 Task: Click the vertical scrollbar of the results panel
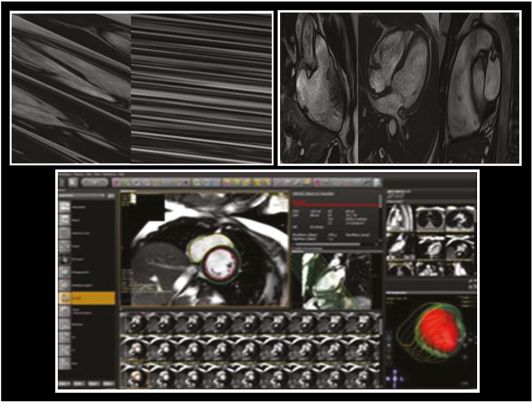[380, 217]
